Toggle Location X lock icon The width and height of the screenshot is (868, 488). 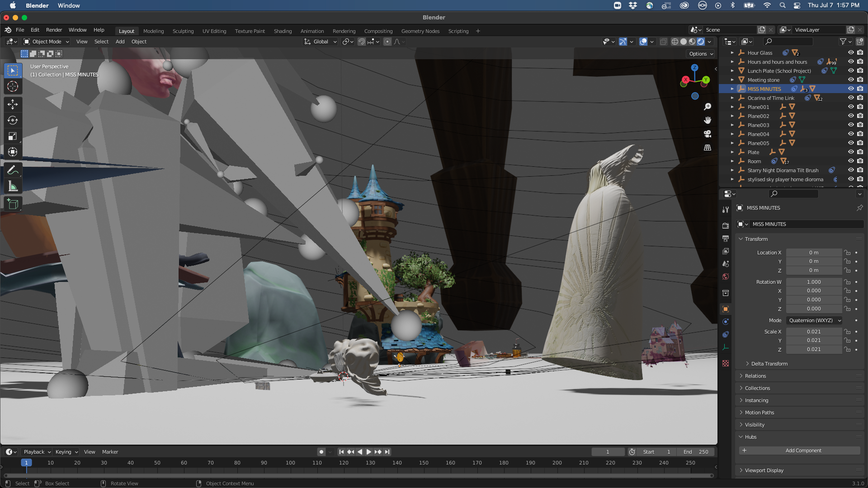[847, 253]
